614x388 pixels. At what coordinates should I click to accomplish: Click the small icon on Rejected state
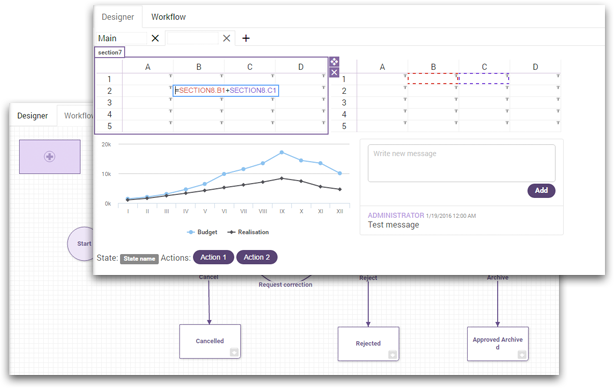[392, 355]
